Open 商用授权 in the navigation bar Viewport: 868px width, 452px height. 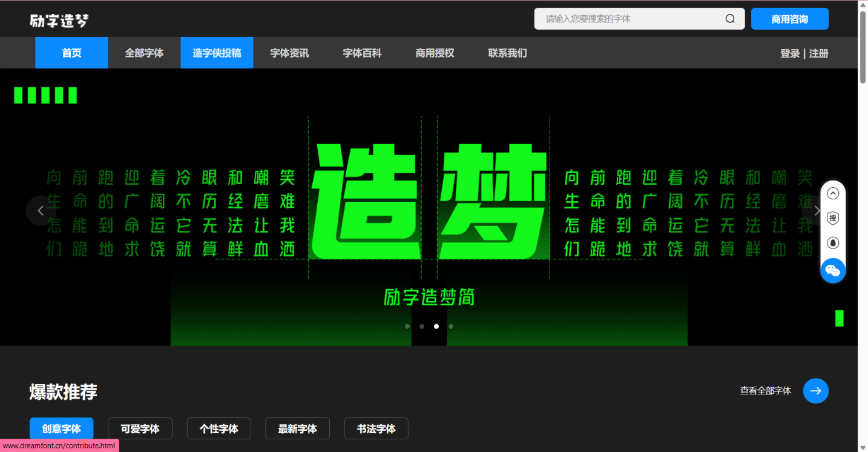tap(435, 53)
